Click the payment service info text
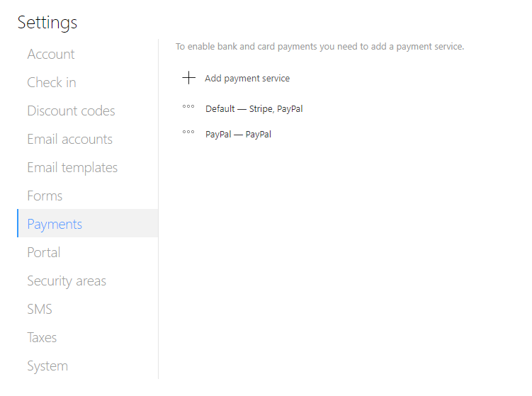532x396 pixels. point(319,47)
